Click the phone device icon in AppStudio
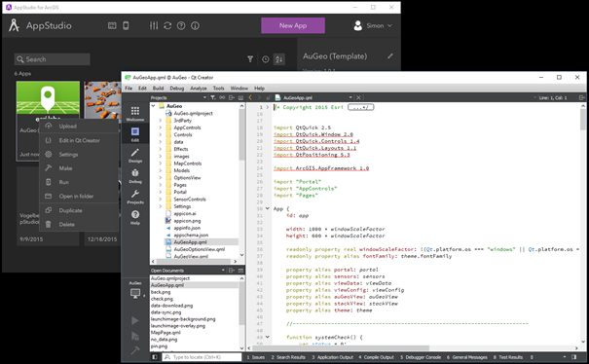This screenshot has height=364, width=589. click(x=126, y=25)
